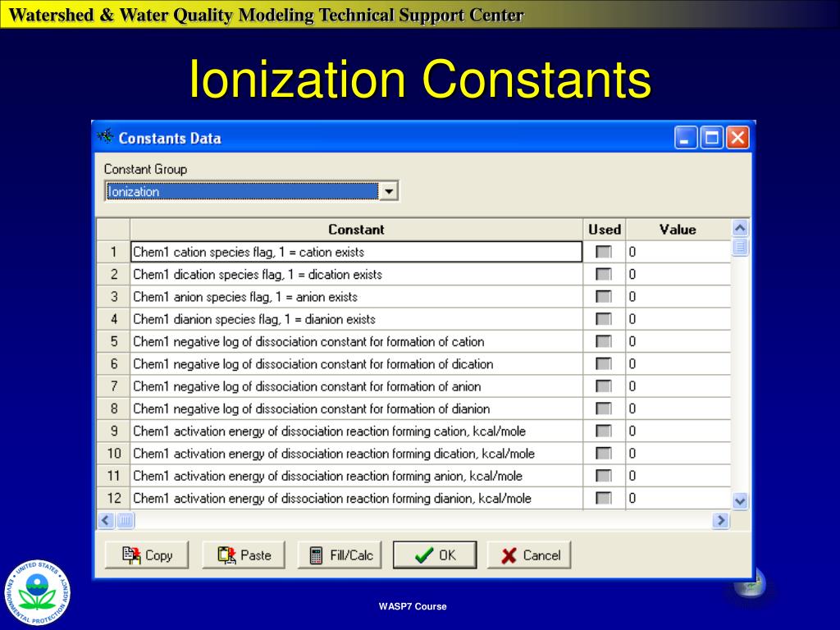
Task: Click Value cell of row 6
Action: coord(678,363)
